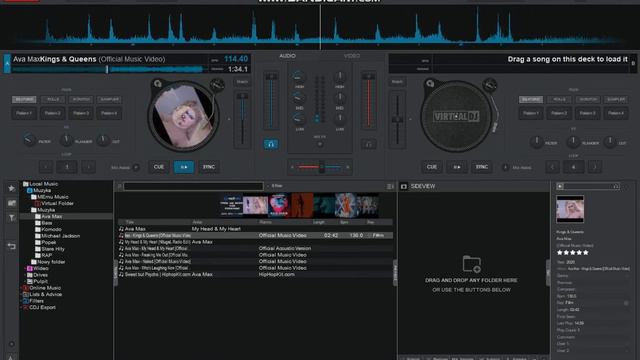Click the Kings & Queens cover thumbnail in info panel
The width and height of the screenshot is (640, 360).
tap(570, 209)
